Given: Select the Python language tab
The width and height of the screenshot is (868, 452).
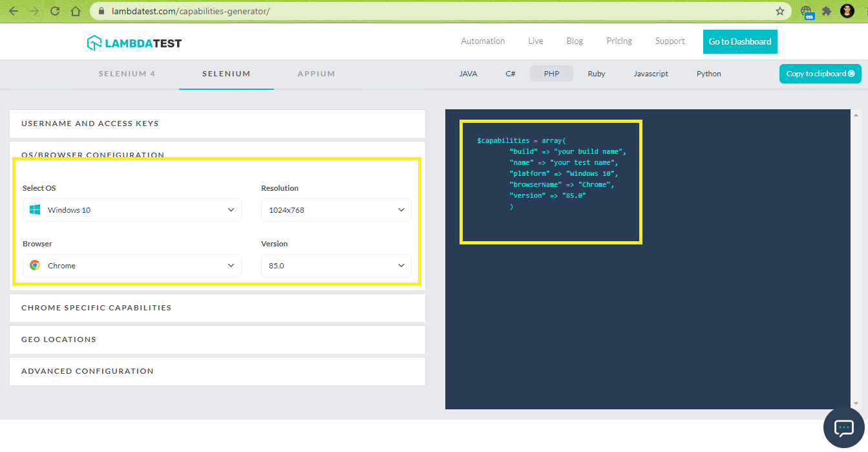Looking at the screenshot, I should click(x=708, y=74).
